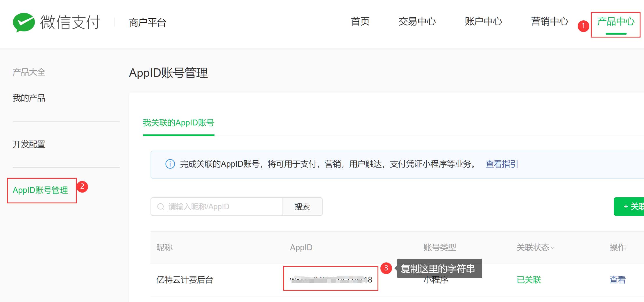Select the 产品中心 navigation tab
The width and height of the screenshot is (644, 302).
(x=616, y=22)
